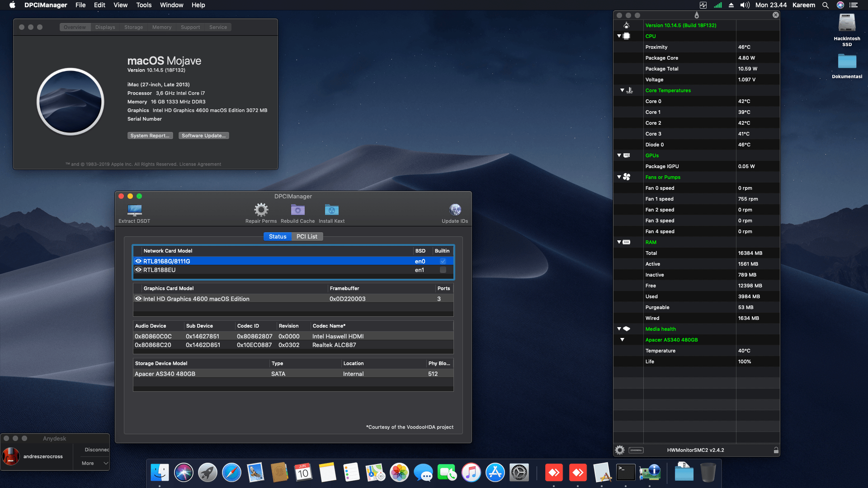Adjust the small slider beside the HWMonitorSMC2 gear
868x488 pixels.
click(x=635, y=450)
